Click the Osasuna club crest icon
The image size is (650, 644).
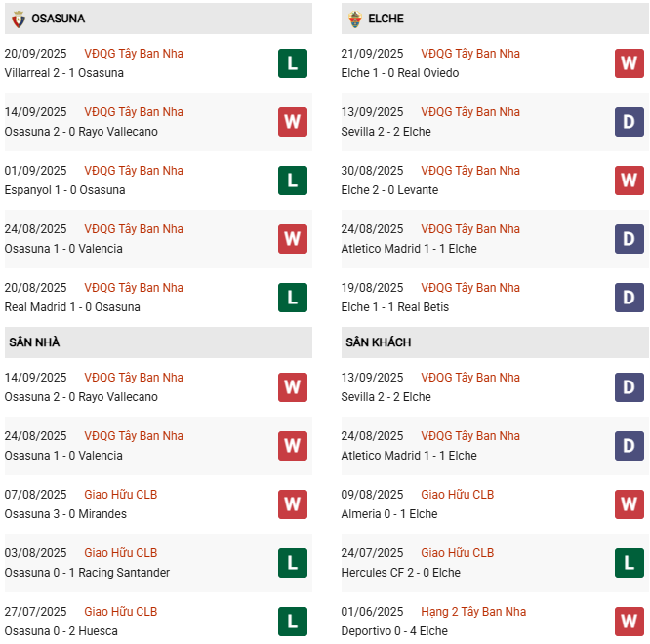pyautogui.click(x=18, y=19)
